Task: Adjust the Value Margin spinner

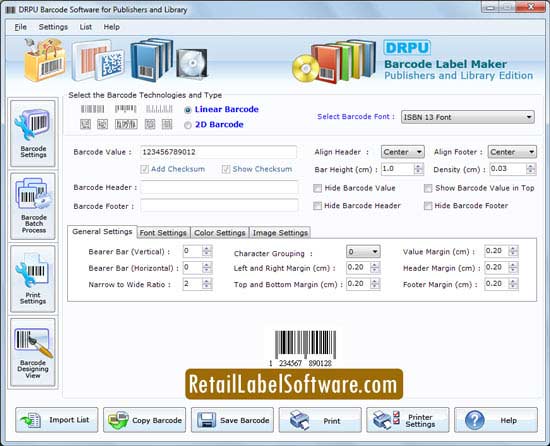Action: coord(513,251)
